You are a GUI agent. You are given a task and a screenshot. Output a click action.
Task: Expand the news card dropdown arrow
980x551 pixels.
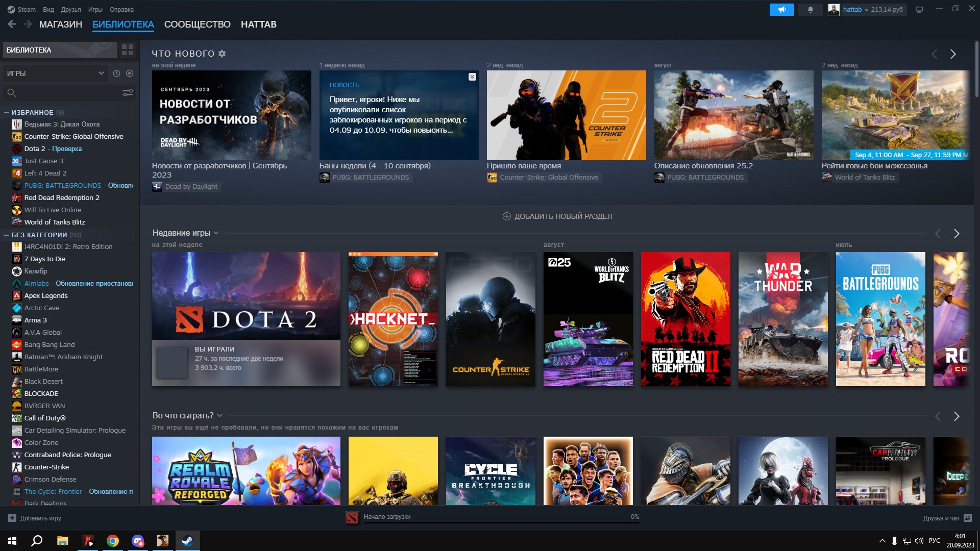[472, 77]
